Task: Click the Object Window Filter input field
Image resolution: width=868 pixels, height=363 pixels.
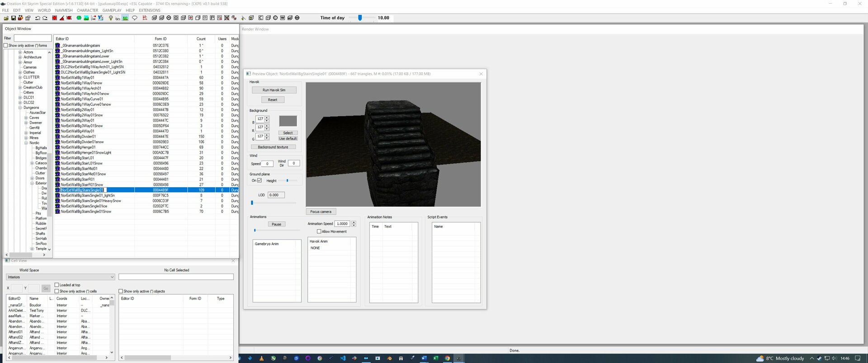Action: 33,38
